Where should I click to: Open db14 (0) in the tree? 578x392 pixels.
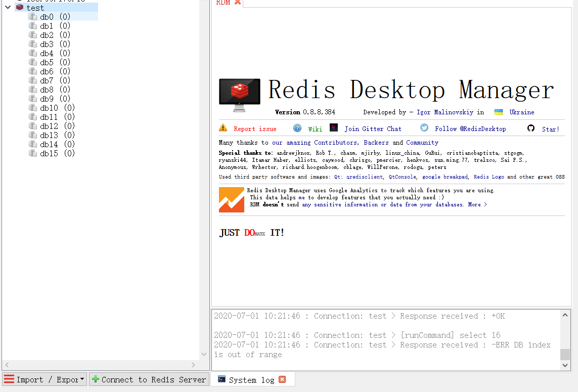[57, 144]
